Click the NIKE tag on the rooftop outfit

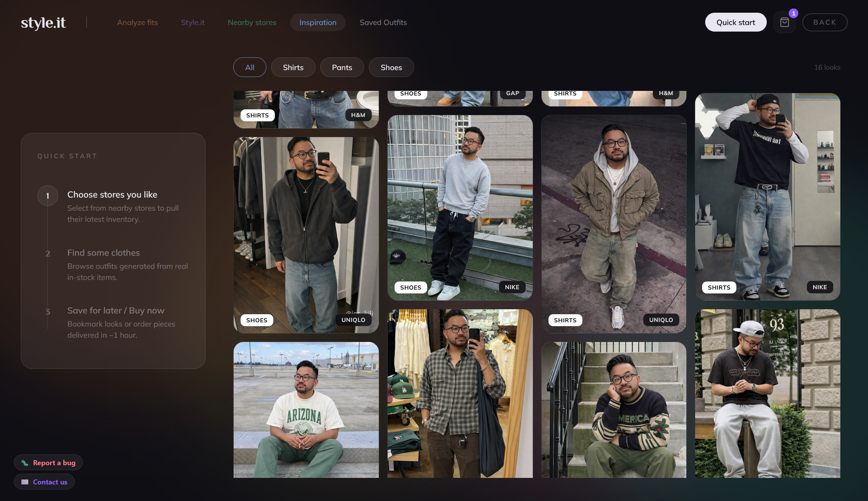[x=512, y=287]
